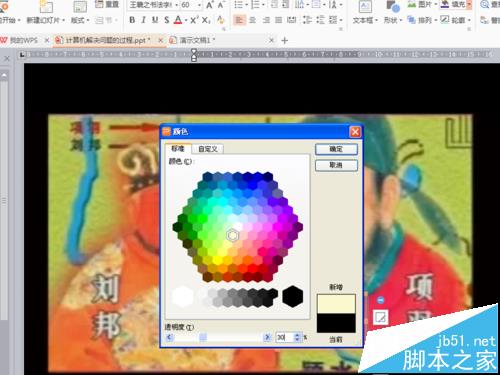Viewport: 500px width, 375px height.
Task: Select the highlighted align-left paragraph icon
Action: (239, 20)
